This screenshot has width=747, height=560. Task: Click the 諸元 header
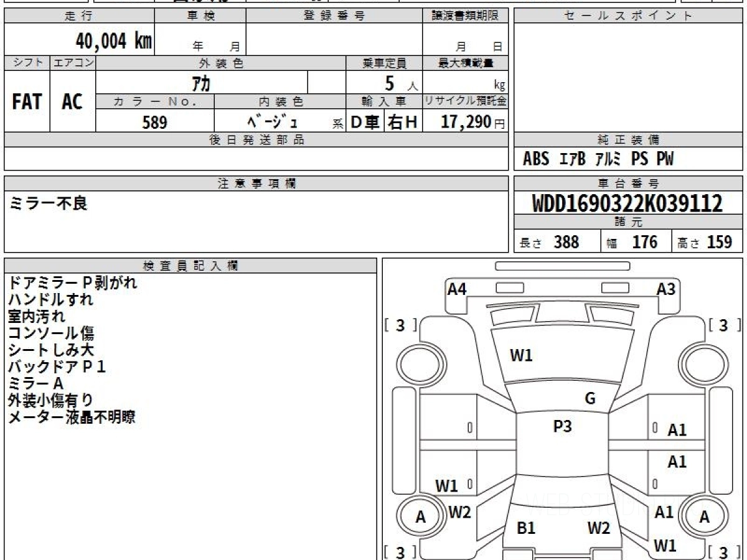628,222
